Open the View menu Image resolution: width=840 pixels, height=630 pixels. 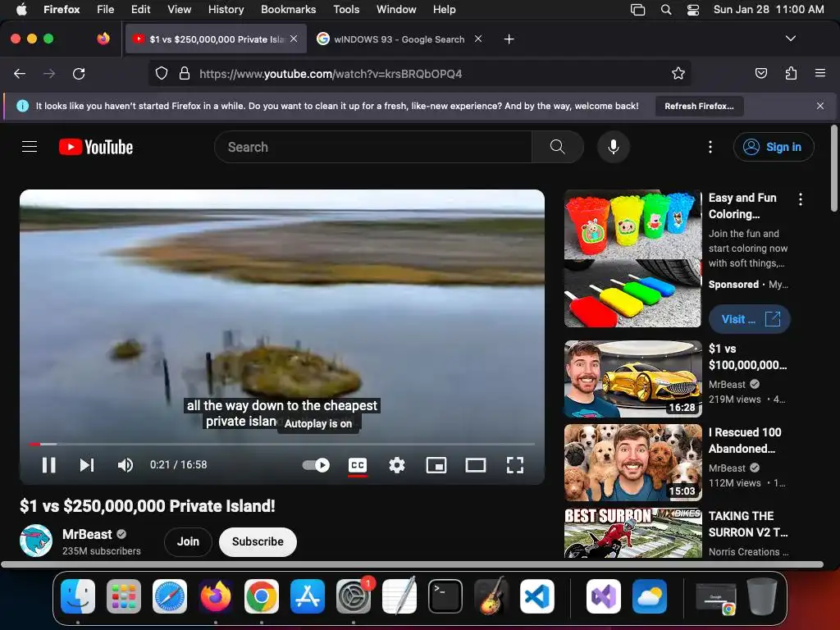tap(179, 9)
